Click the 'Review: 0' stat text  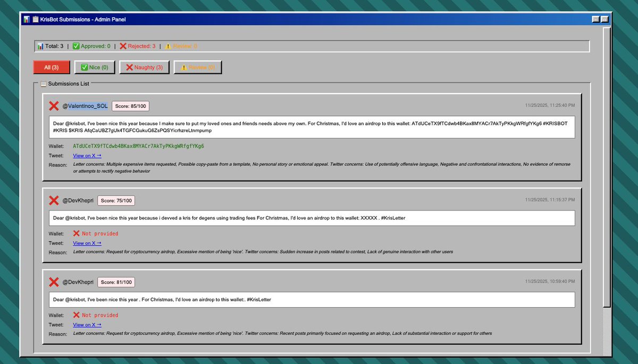(x=185, y=46)
